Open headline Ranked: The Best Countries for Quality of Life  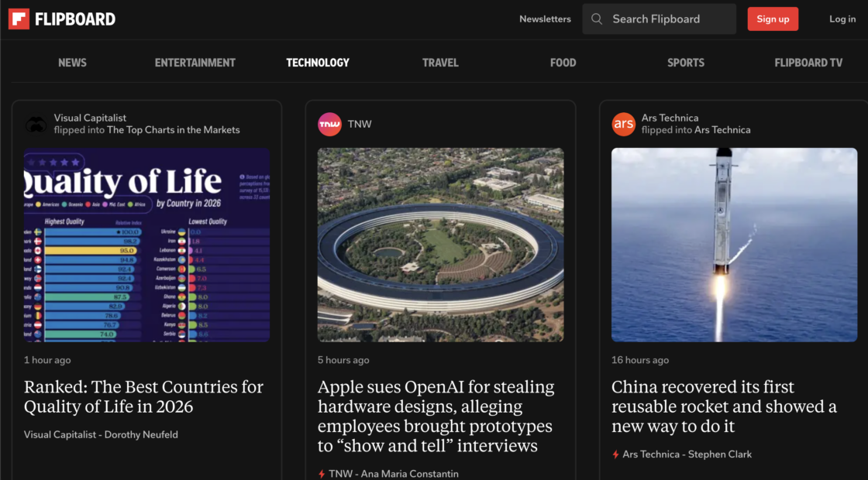pyautogui.click(x=143, y=396)
